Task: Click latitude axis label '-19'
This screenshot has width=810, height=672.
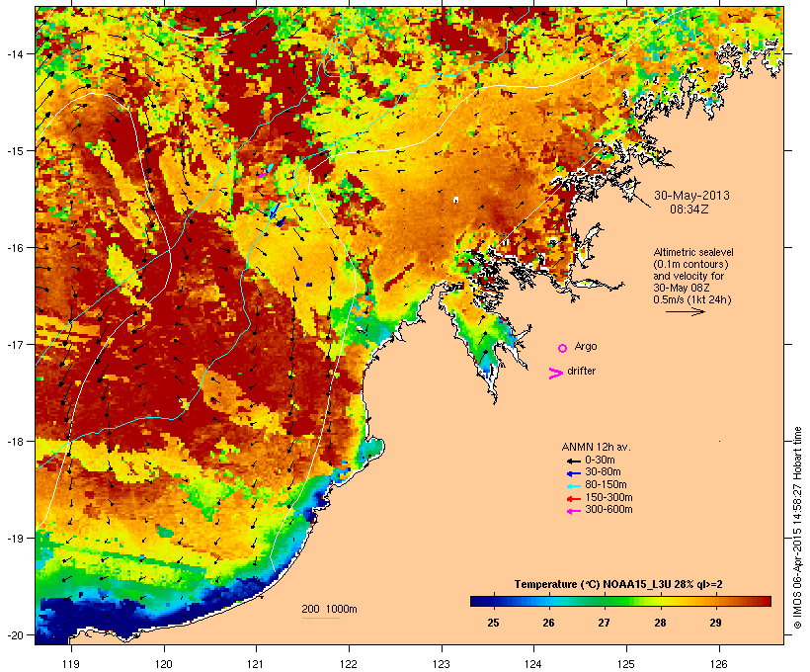Action: [14, 539]
